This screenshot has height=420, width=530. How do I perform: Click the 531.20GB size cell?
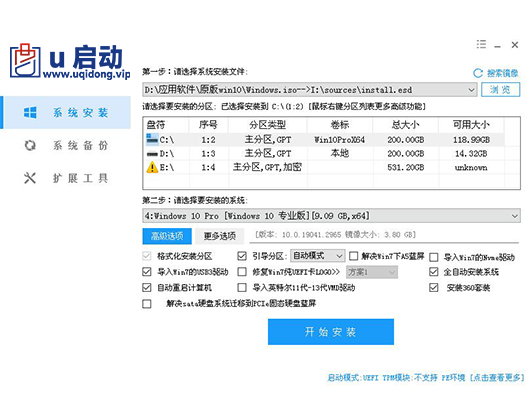406,167
